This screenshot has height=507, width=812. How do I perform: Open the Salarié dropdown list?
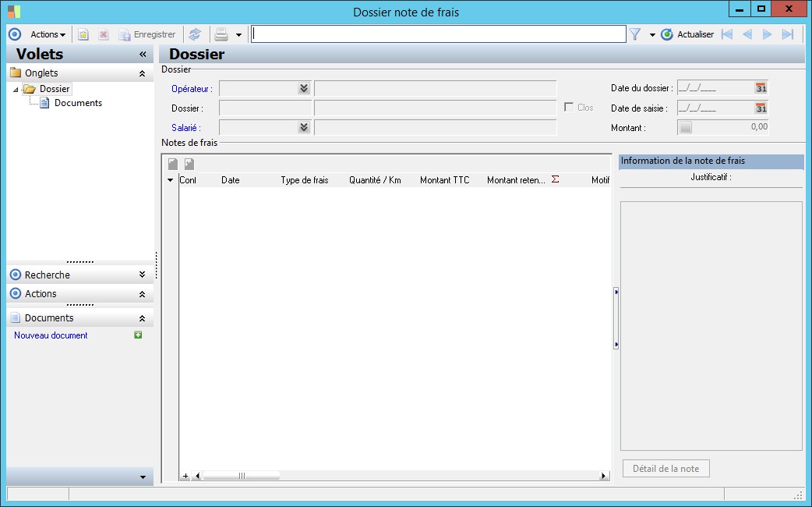304,127
